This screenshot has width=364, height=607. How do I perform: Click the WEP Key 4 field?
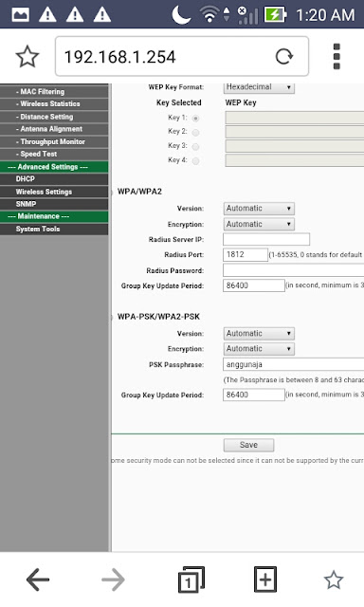tap(295, 160)
